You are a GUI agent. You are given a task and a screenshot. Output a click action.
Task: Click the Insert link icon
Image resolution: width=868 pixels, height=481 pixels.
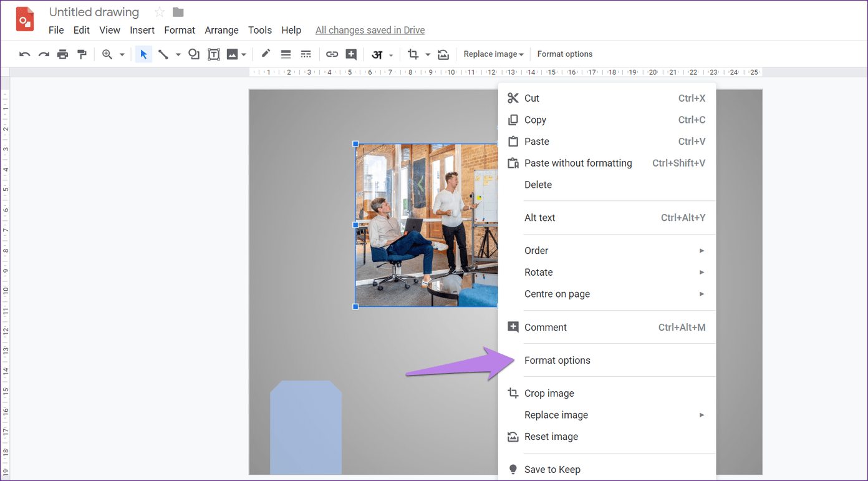332,54
